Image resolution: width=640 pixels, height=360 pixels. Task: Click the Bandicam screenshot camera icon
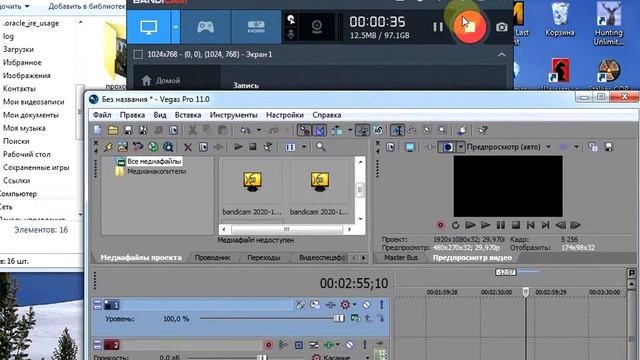point(502,27)
